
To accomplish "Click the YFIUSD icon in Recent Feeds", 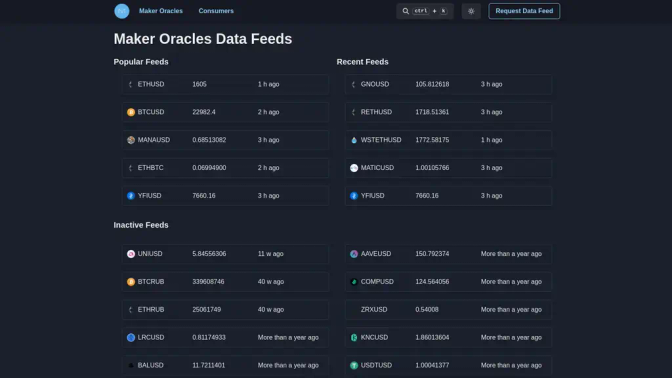I will pos(354,196).
